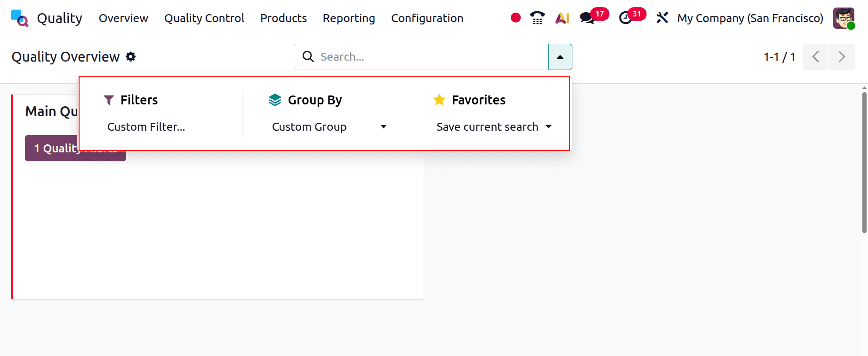
Task: Open the VoIP phone icon
Action: 537,18
